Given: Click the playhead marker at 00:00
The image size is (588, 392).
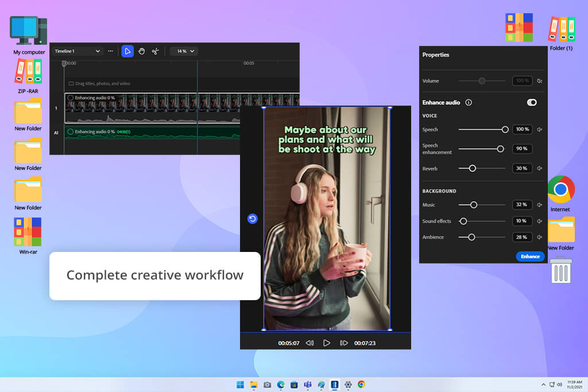Looking at the screenshot, I should (64, 63).
